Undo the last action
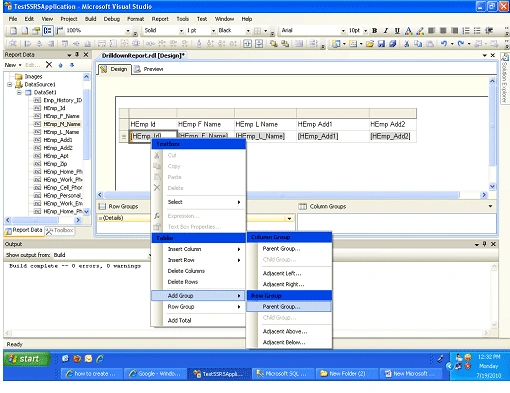The height and width of the screenshot is (393, 510). coord(444,43)
